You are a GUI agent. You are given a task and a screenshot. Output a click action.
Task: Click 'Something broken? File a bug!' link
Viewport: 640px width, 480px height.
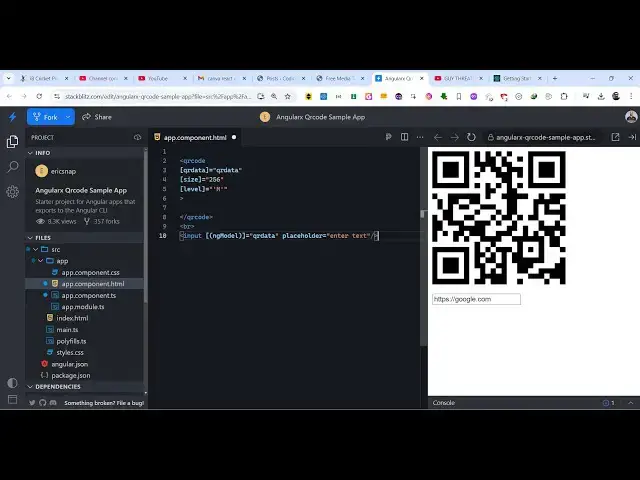pos(104,403)
